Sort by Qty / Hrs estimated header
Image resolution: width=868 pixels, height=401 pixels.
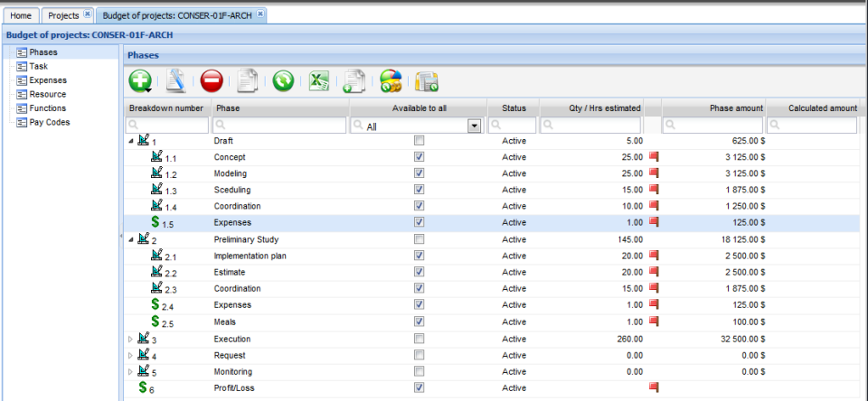(x=591, y=107)
